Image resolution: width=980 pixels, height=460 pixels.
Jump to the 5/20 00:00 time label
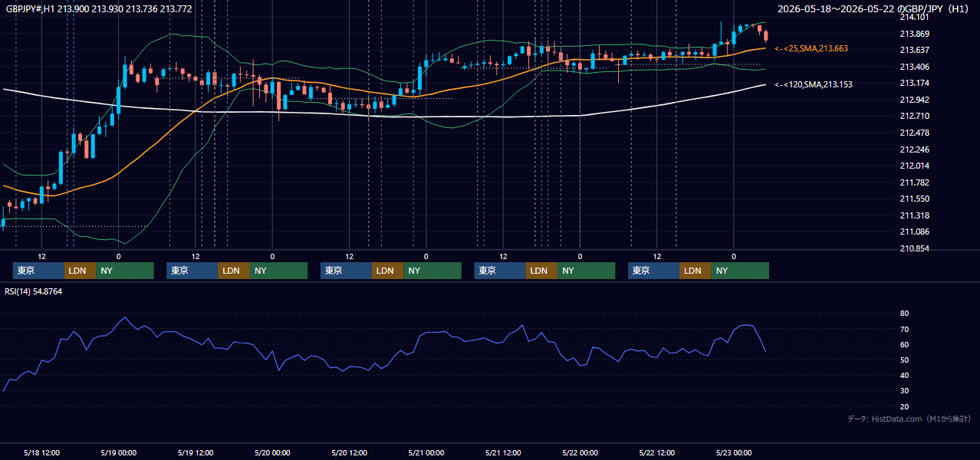click(272, 452)
